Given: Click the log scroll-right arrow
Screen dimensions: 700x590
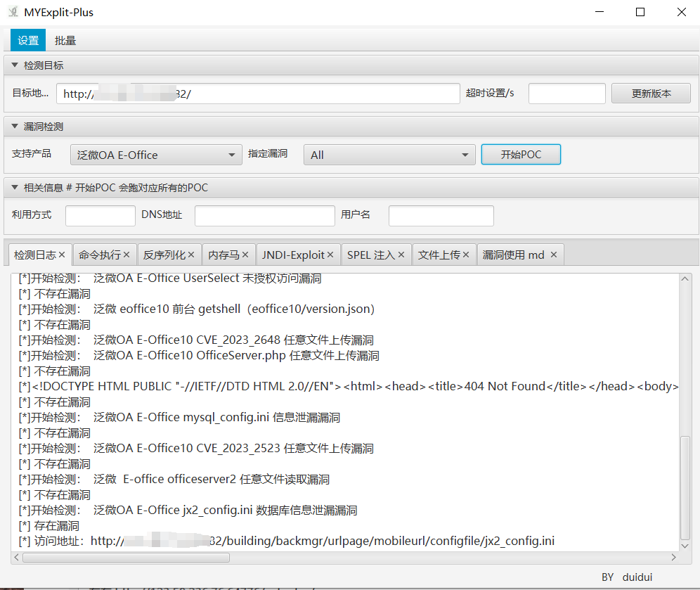Looking at the screenshot, I should (674, 558).
